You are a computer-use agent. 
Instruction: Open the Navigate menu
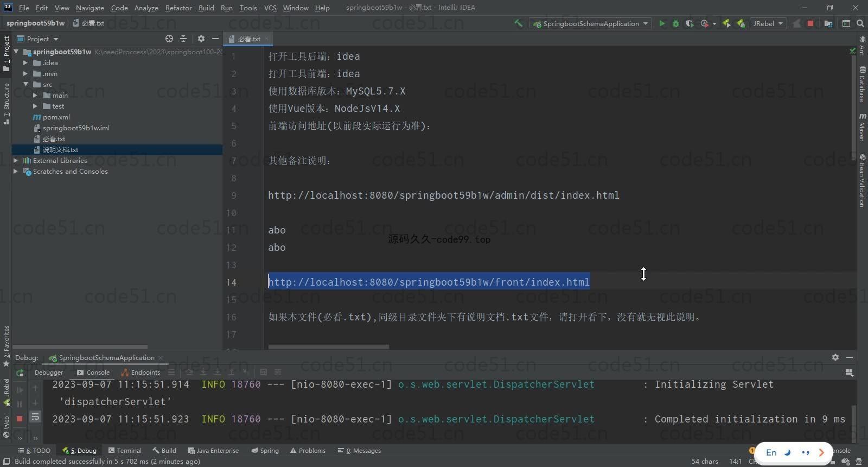[90, 8]
